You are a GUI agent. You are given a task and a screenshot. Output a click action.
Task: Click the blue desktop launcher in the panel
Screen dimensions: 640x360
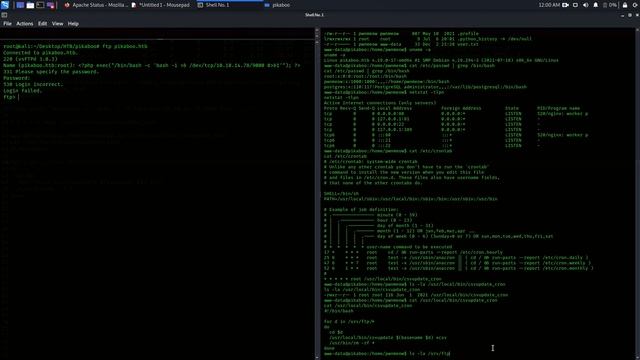coord(20,5)
